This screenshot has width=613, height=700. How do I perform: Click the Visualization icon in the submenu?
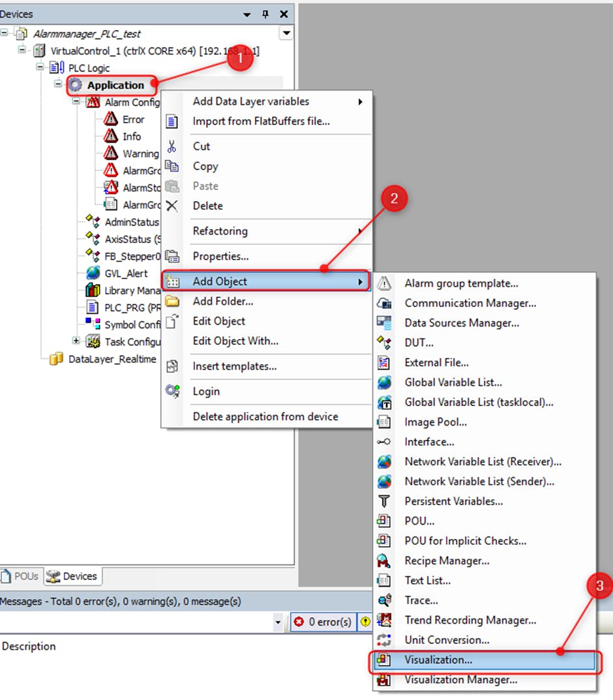pos(385,660)
